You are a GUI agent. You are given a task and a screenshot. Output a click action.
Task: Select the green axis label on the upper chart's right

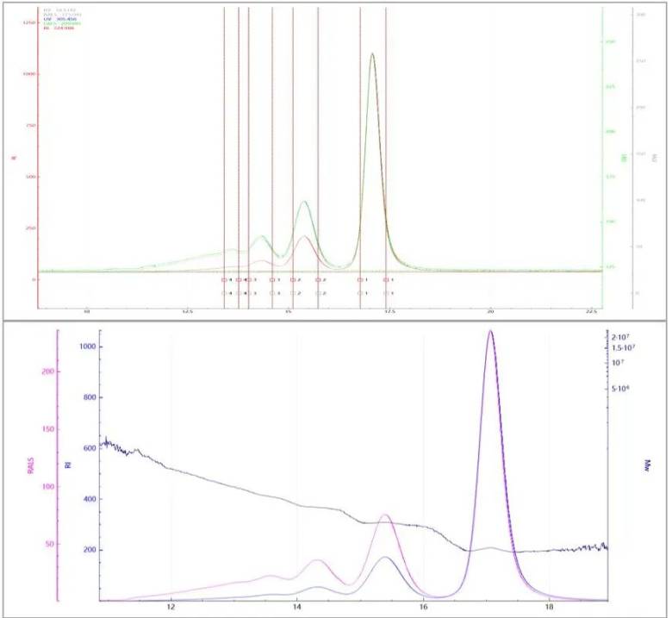coord(623,158)
